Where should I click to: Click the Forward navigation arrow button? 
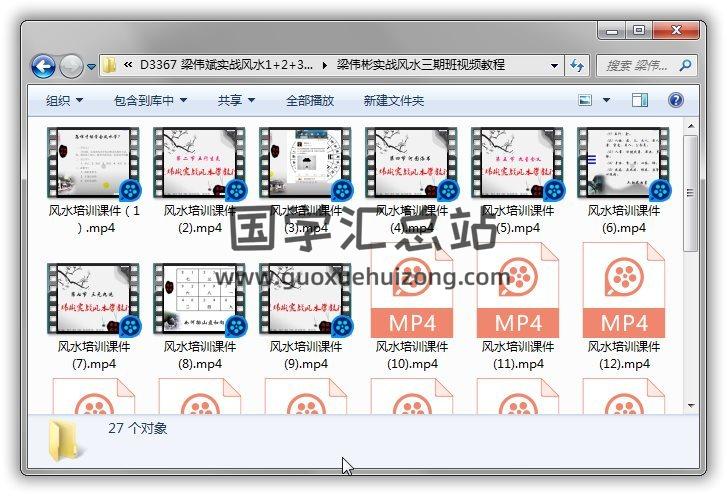click(x=71, y=66)
